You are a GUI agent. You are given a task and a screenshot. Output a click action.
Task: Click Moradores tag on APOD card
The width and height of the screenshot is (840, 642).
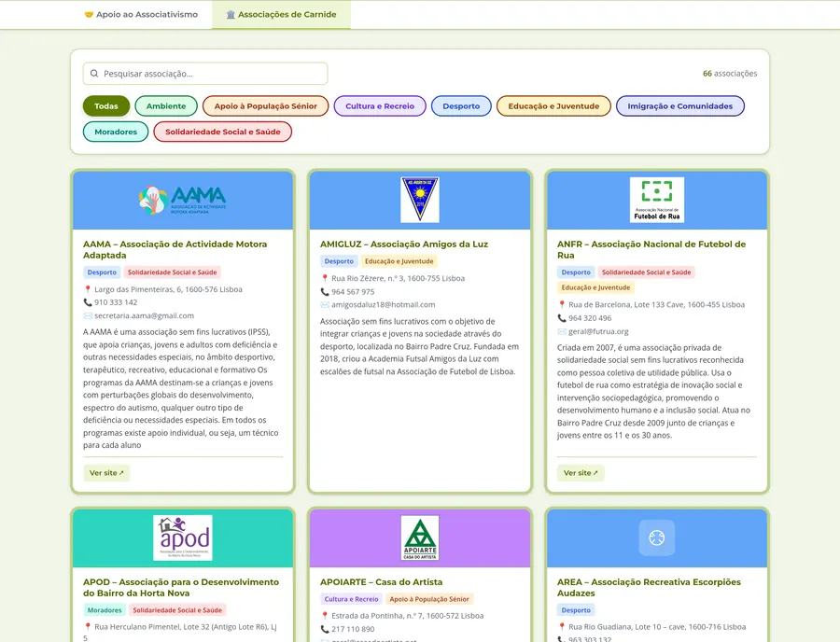pos(105,610)
